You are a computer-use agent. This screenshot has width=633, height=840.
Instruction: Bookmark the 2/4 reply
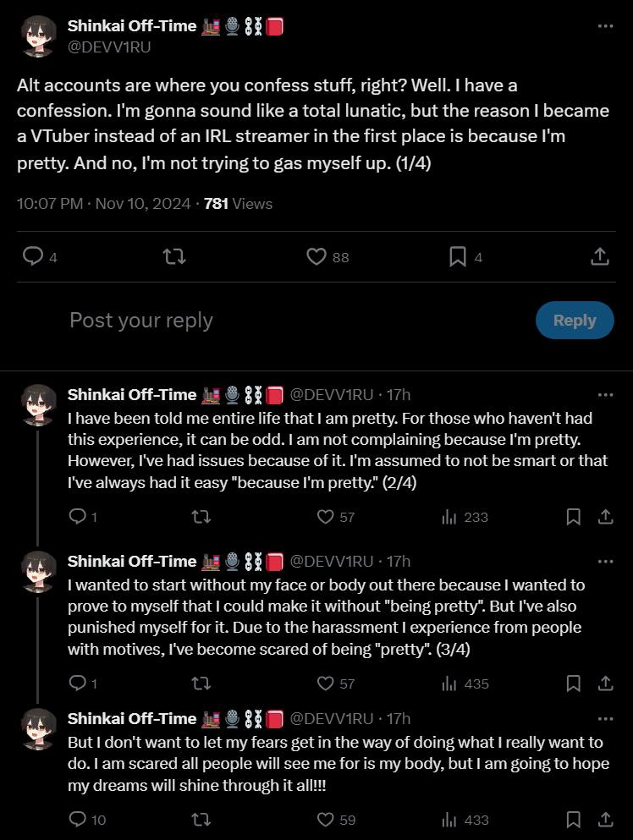(x=573, y=517)
